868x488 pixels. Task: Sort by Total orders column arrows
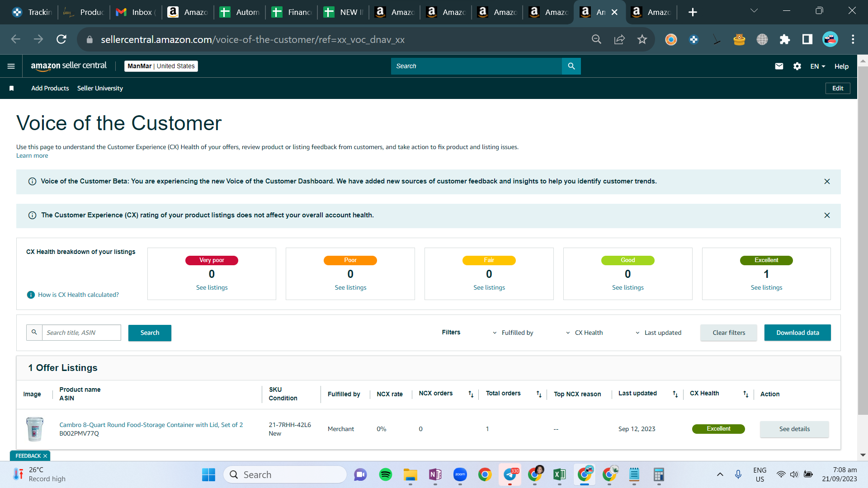click(x=539, y=394)
